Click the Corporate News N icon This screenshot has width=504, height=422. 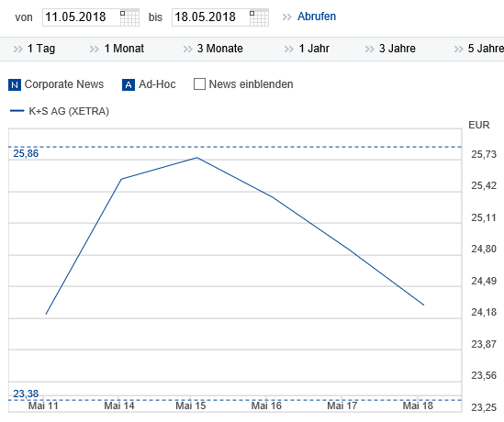15,84
